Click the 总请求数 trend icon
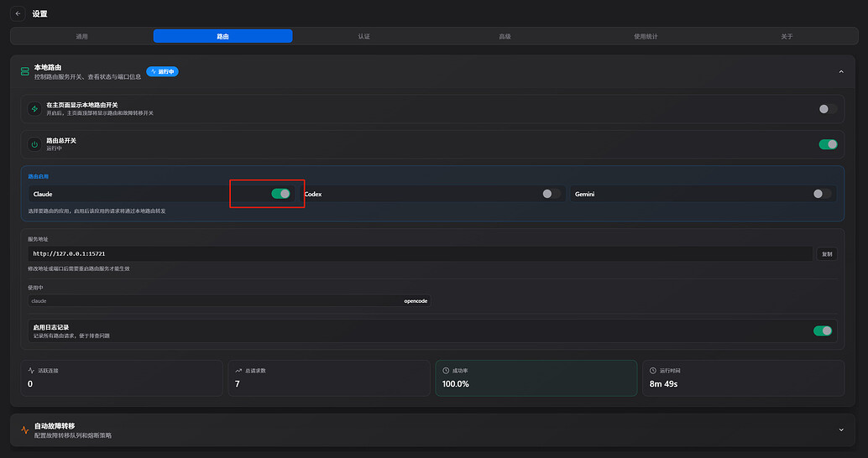The width and height of the screenshot is (868, 458). 238,371
